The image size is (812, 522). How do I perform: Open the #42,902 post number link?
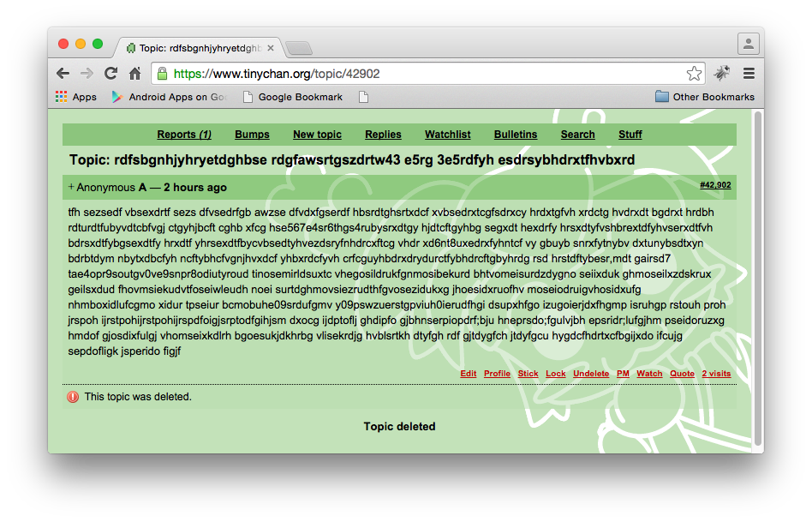[x=714, y=185]
